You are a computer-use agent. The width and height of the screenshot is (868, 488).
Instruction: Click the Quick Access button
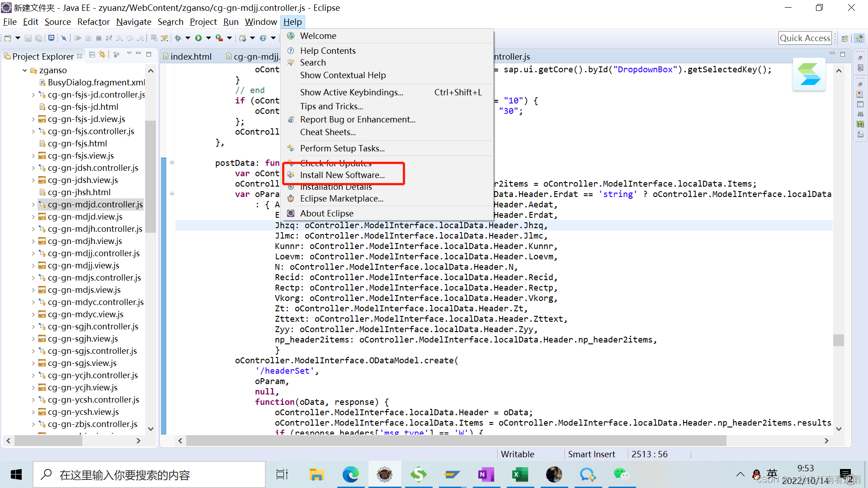pyautogui.click(x=805, y=38)
